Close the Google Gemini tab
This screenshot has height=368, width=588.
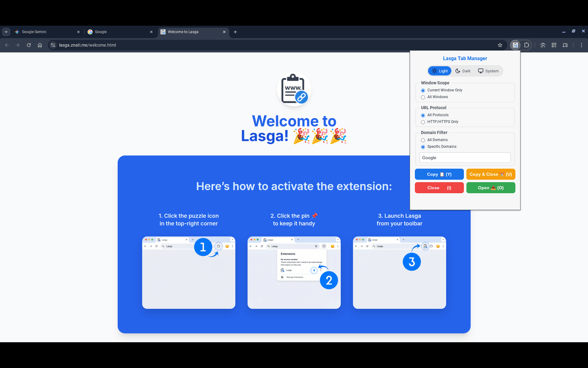point(78,32)
